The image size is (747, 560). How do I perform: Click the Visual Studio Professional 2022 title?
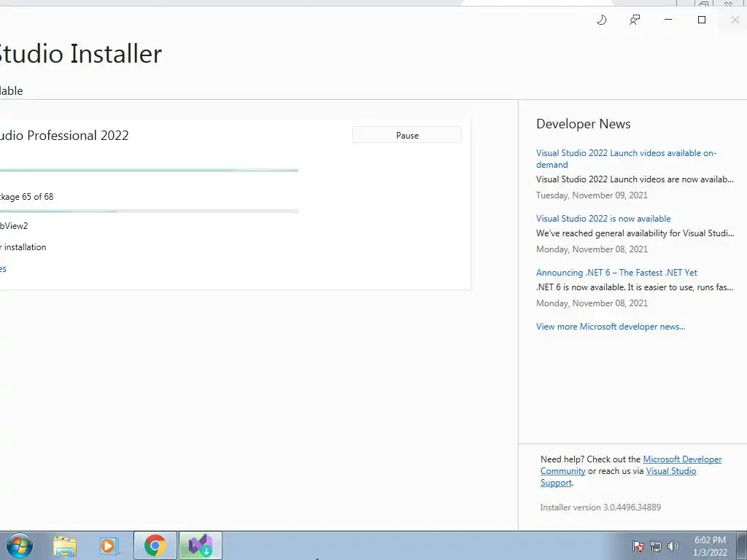pyautogui.click(x=64, y=135)
